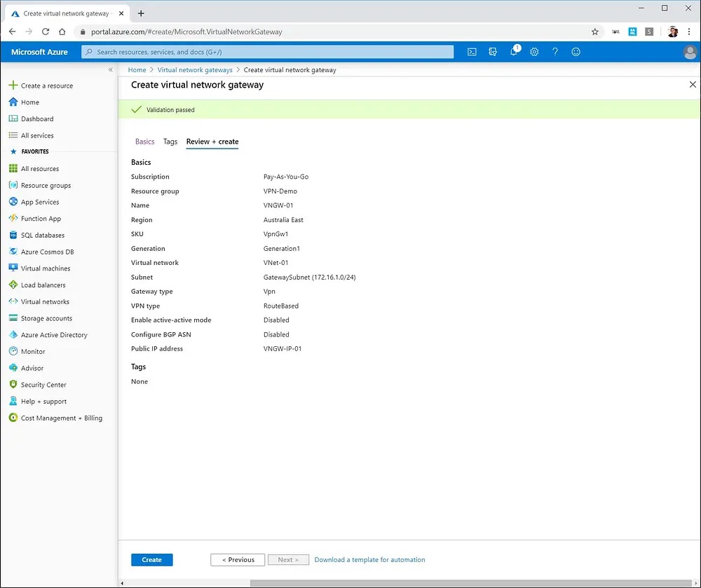Image resolution: width=701 pixels, height=588 pixels.
Task: Close the Create virtual network gateway browser tab
Action: [121, 13]
